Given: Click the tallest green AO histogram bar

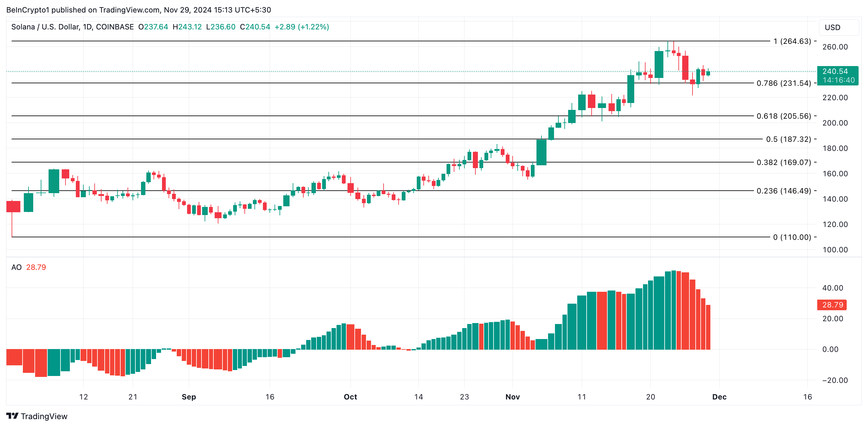Looking at the screenshot, I should 674,310.
